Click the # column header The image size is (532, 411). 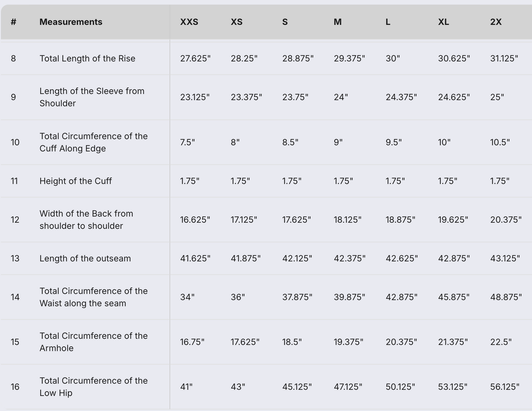14,22
